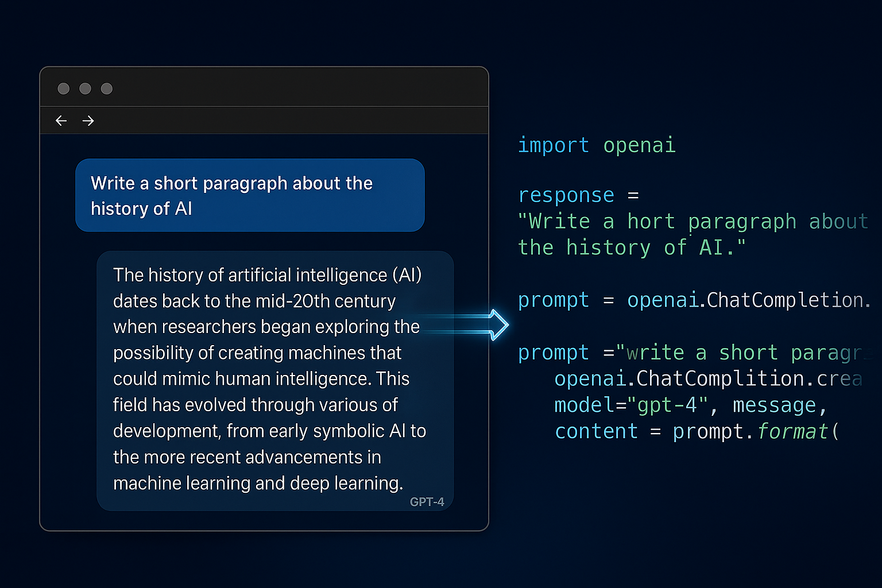Click the middle gray window control dot
882x588 pixels.
coord(85,88)
